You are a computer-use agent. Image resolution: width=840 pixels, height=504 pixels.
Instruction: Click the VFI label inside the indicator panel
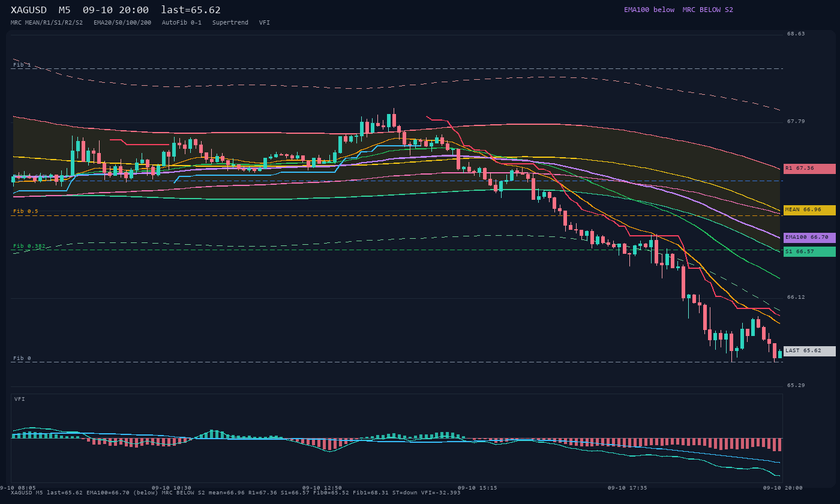[x=20, y=399]
